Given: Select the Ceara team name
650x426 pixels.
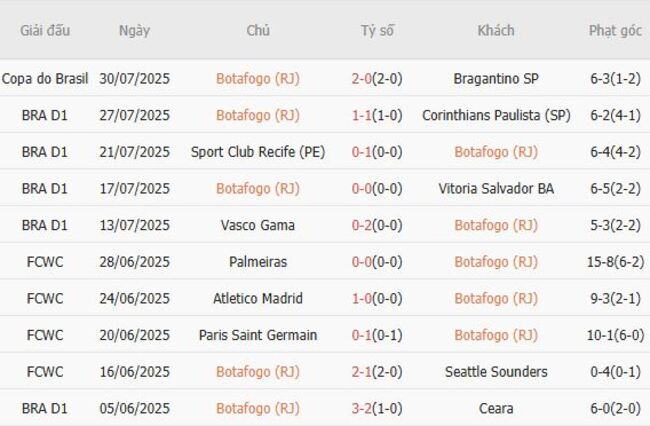Looking at the screenshot, I should tap(496, 408).
